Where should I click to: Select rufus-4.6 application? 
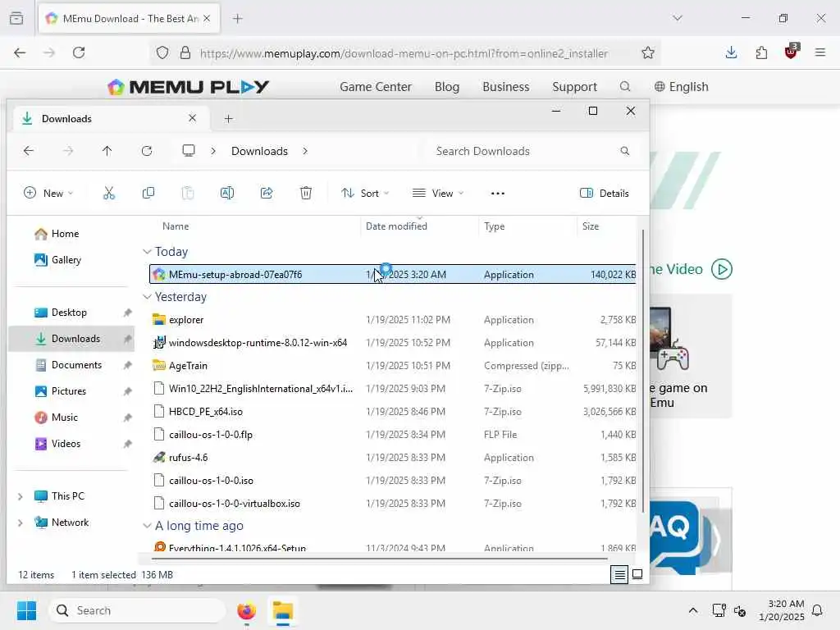pos(392,458)
